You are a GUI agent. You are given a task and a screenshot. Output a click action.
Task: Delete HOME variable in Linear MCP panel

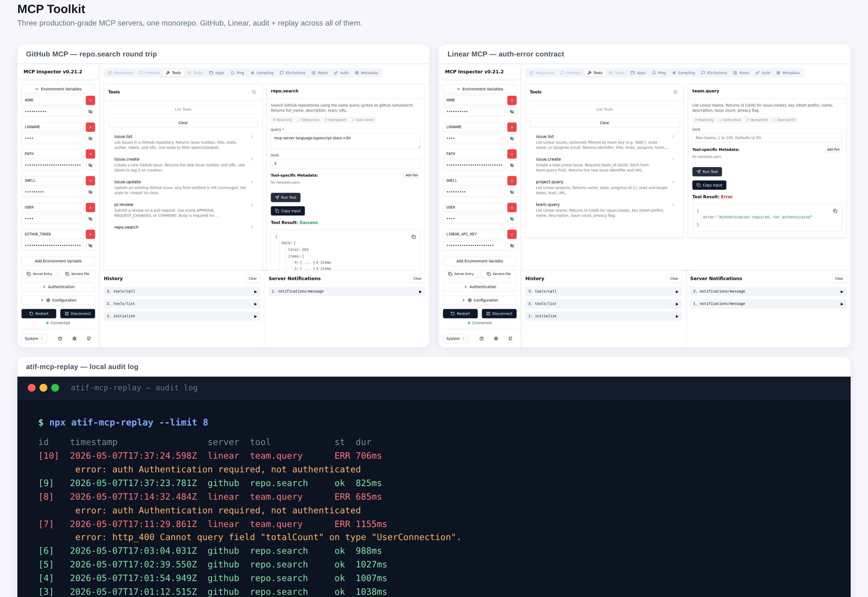(512, 100)
